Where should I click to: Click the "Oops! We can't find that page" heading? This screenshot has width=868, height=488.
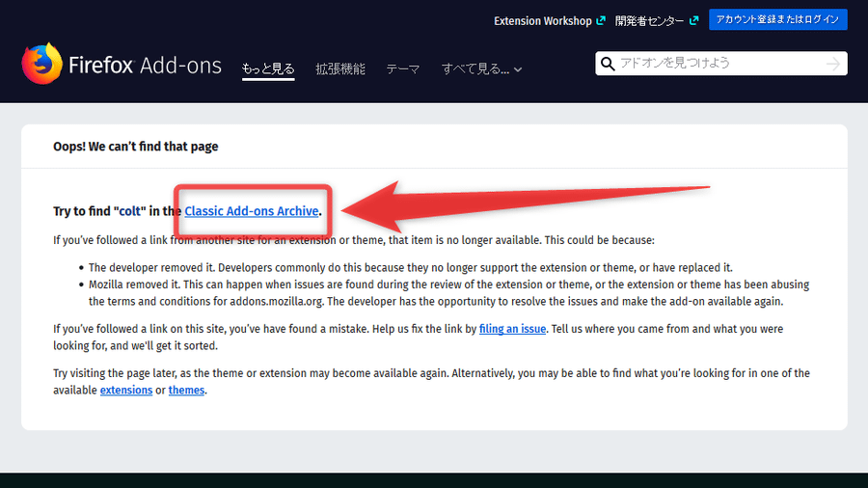click(136, 147)
